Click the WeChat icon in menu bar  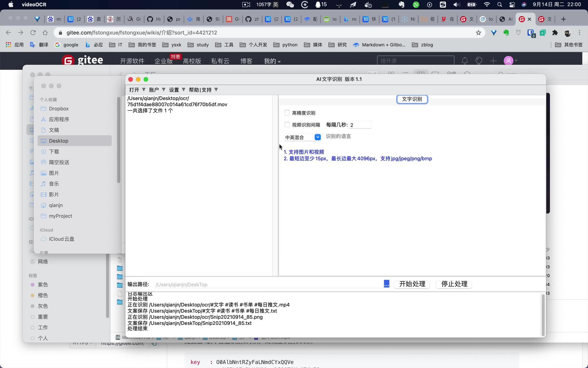290,4
